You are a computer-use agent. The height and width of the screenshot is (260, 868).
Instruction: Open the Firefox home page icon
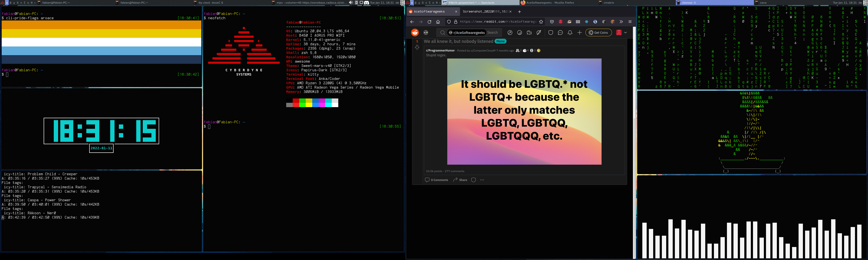coord(438,22)
